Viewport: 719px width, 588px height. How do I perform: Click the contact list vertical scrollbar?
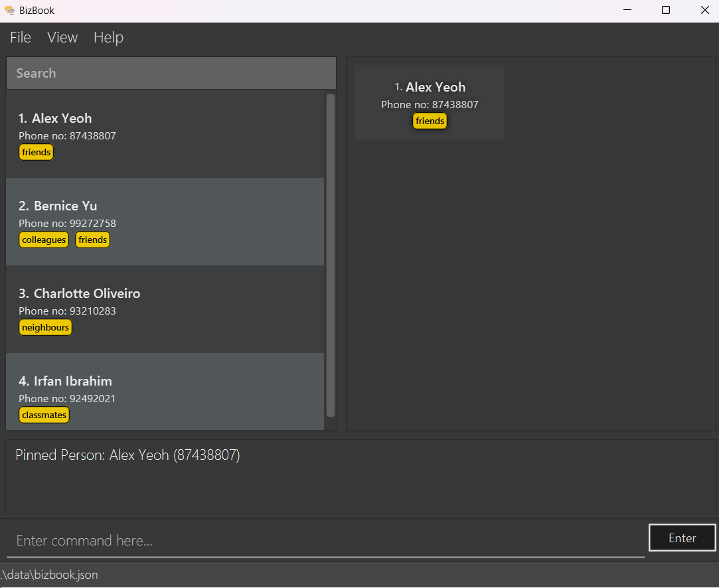pyautogui.click(x=331, y=256)
